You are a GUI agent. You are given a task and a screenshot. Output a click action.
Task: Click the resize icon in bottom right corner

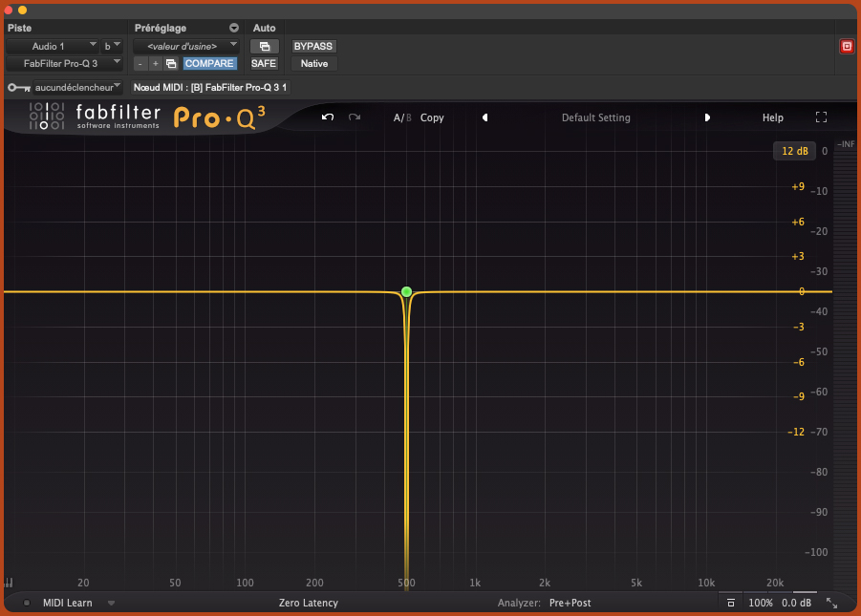831,604
